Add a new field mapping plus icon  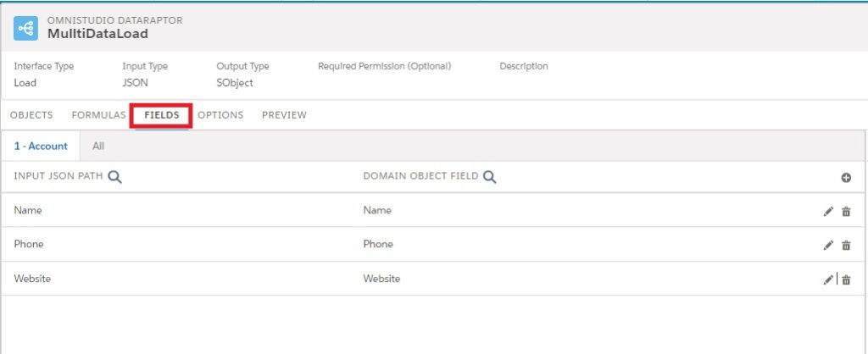tap(846, 178)
